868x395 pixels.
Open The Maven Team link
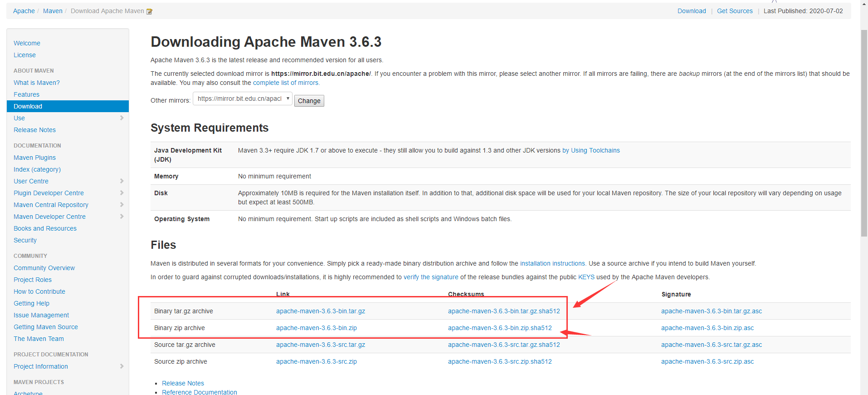pos(39,339)
